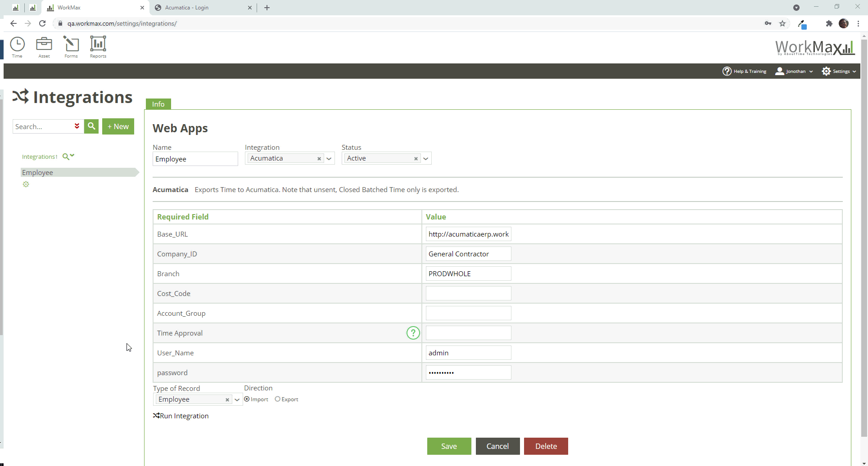Open a new browser tab

(x=267, y=8)
